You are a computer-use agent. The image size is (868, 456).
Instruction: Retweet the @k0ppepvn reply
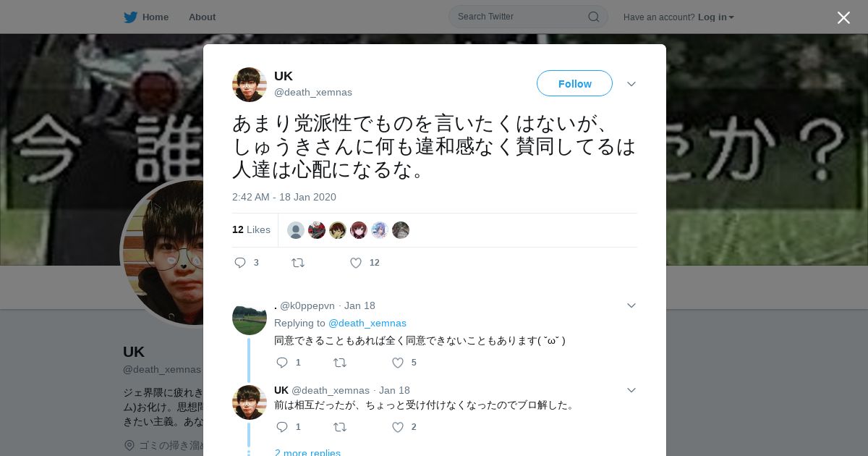click(x=339, y=363)
